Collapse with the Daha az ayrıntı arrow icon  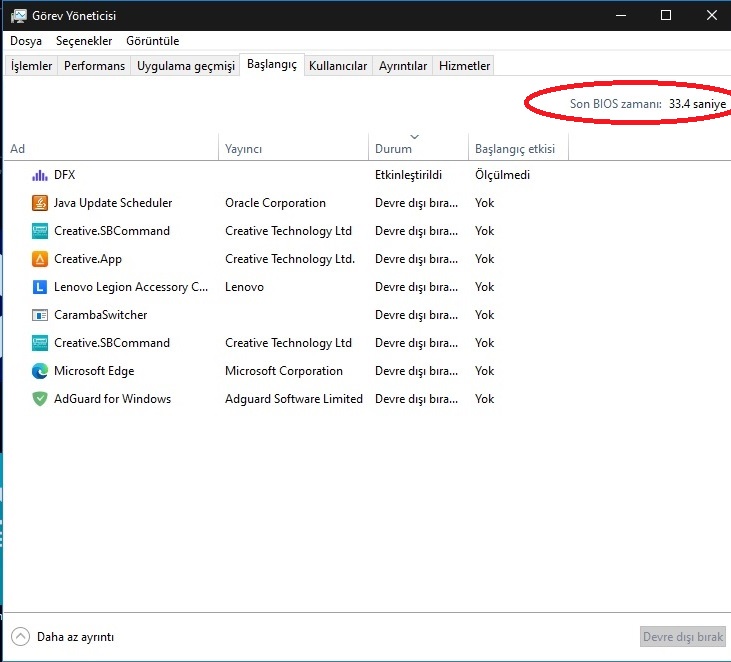21,636
